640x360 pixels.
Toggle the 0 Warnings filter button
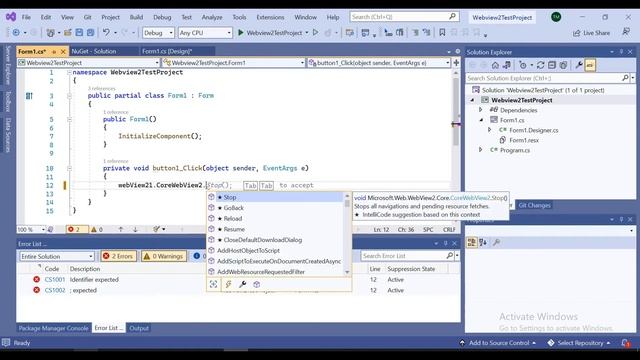164,256
